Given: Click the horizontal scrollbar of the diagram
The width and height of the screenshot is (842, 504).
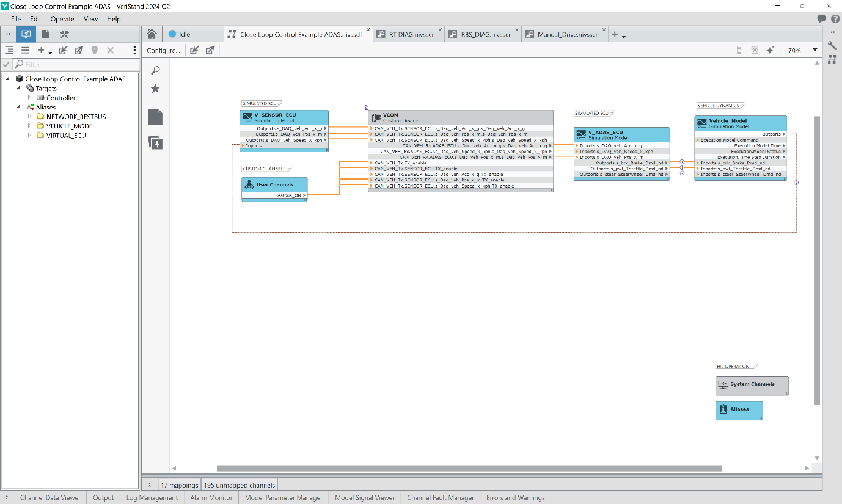Looking at the screenshot, I should coord(469,469).
